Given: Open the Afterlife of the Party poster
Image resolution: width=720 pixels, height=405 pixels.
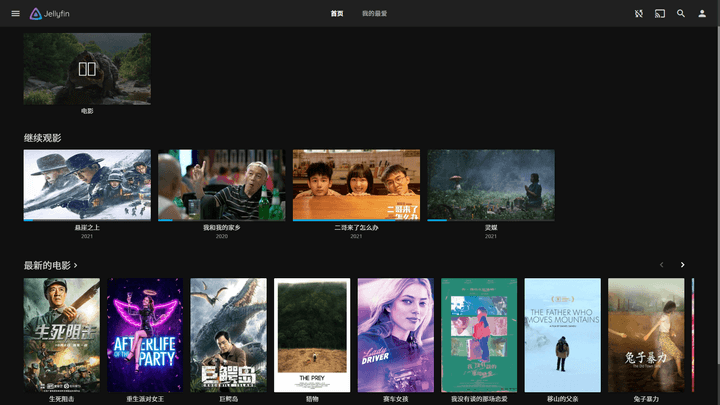Looking at the screenshot, I should (x=145, y=334).
